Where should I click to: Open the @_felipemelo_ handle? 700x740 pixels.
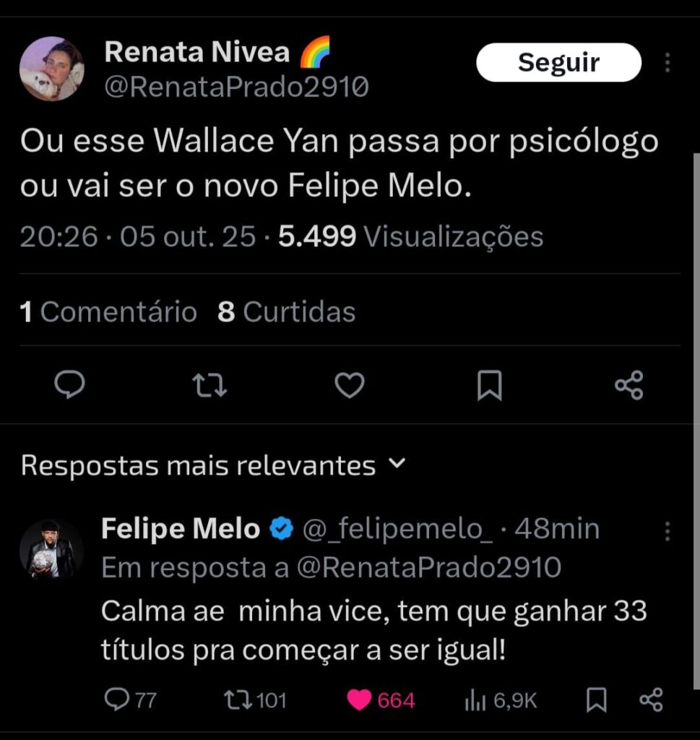pyautogui.click(x=396, y=530)
